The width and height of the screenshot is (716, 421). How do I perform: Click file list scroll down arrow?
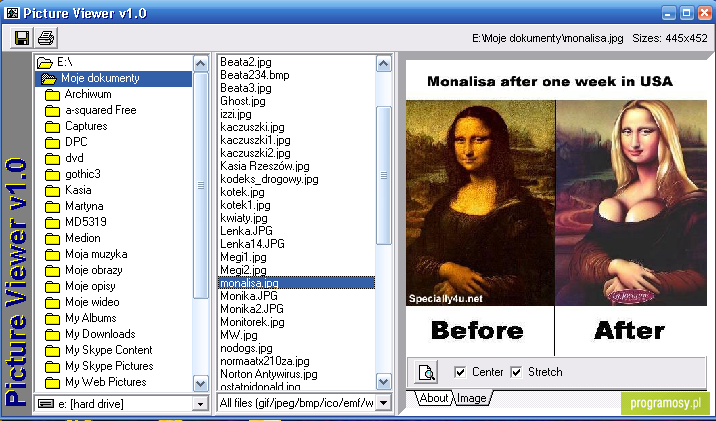click(384, 381)
